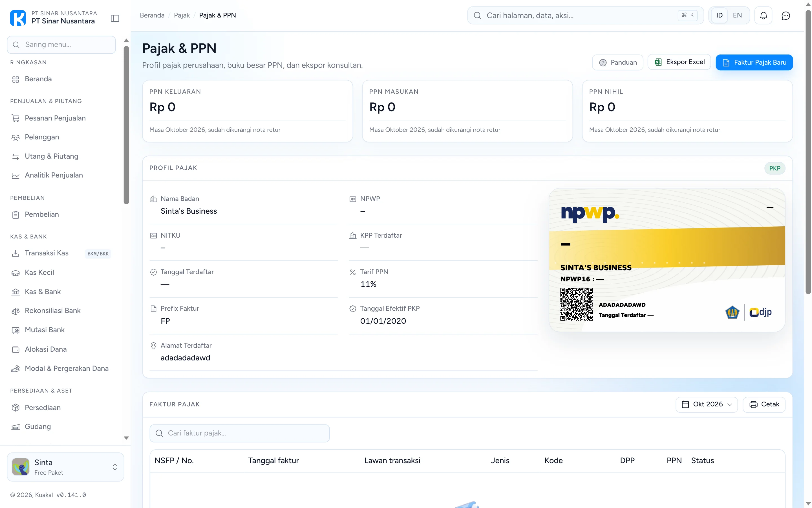Click the sidebar scroll-down arrow

tap(126, 438)
